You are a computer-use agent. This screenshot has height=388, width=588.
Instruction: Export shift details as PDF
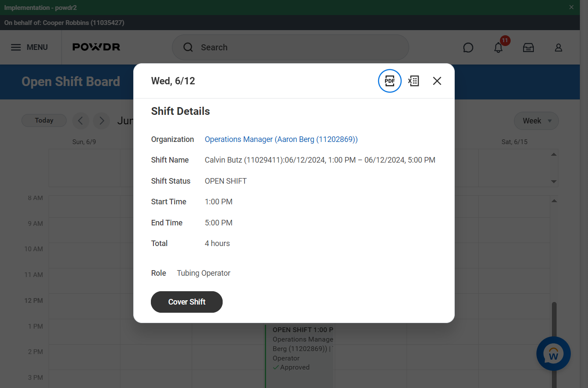coord(390,81)
